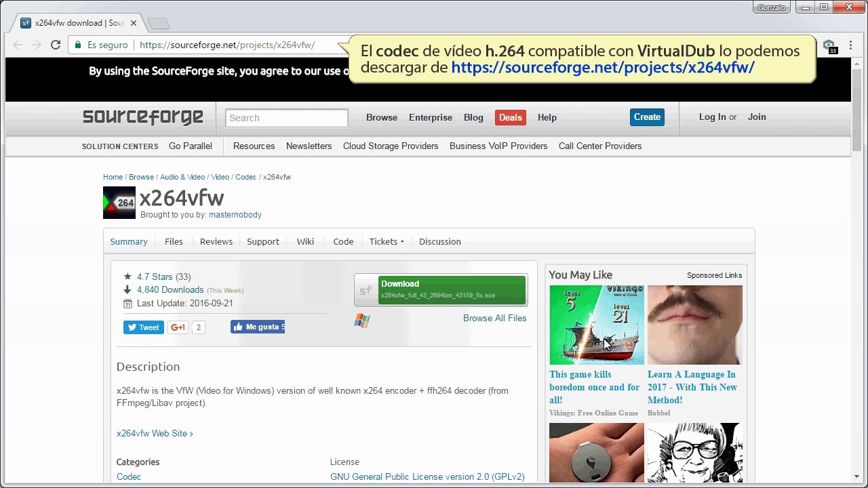This screenshot has width=868, height=488.
Task: Select the Files tab
Action: 174,241
